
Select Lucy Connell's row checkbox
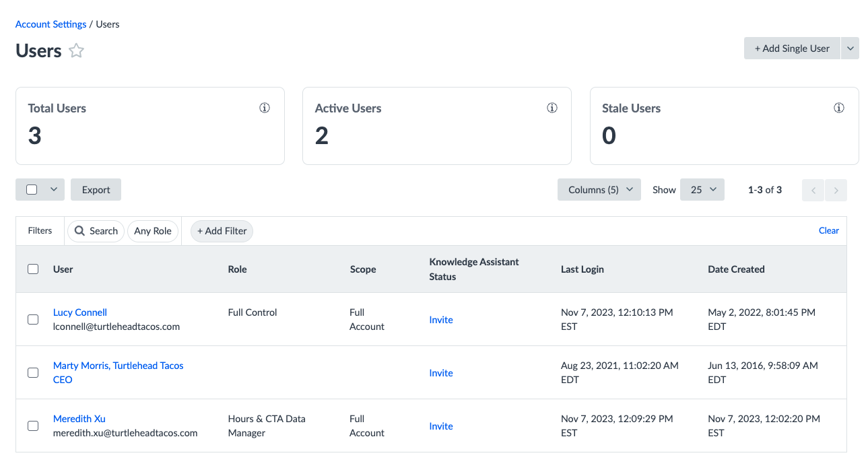tap(33, 320)
